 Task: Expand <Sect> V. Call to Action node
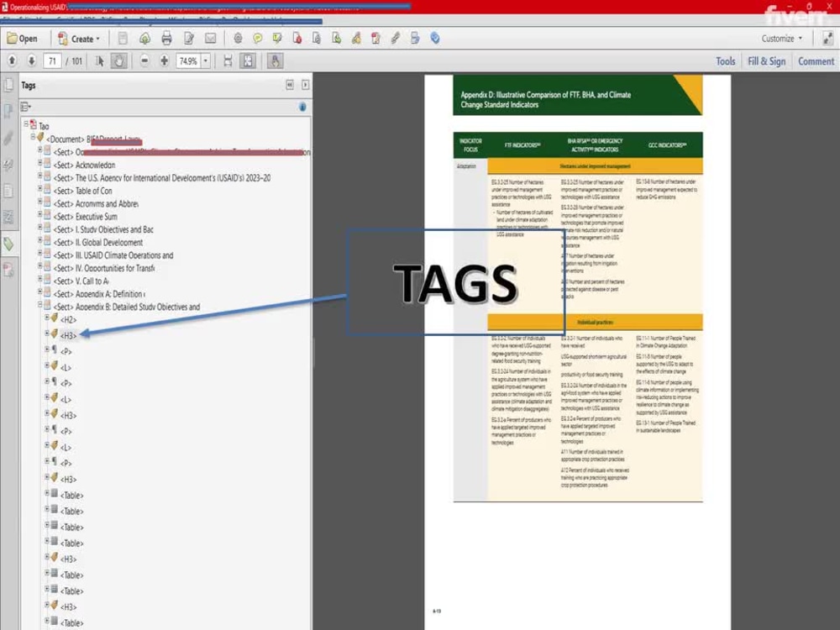(x=39, y=279)
